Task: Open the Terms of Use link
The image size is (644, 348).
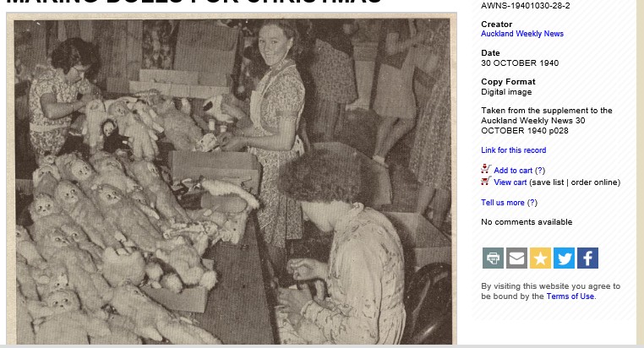Action: pos(570,296)
